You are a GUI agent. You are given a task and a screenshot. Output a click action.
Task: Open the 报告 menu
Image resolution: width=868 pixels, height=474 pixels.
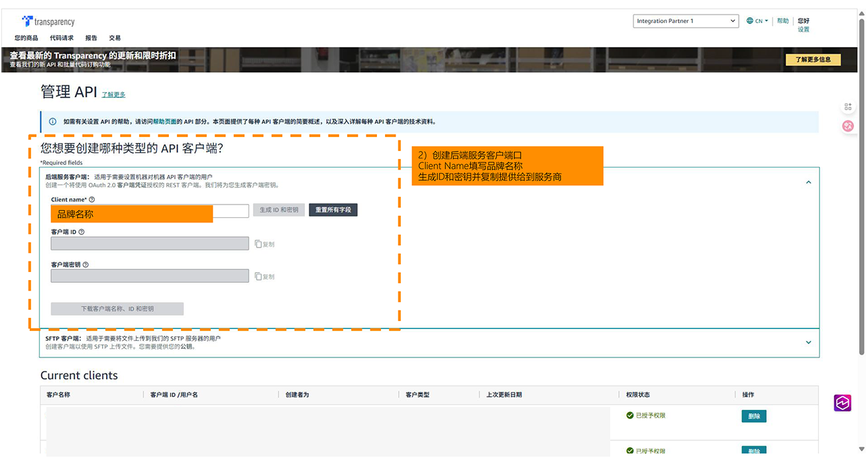click(91, 38)
